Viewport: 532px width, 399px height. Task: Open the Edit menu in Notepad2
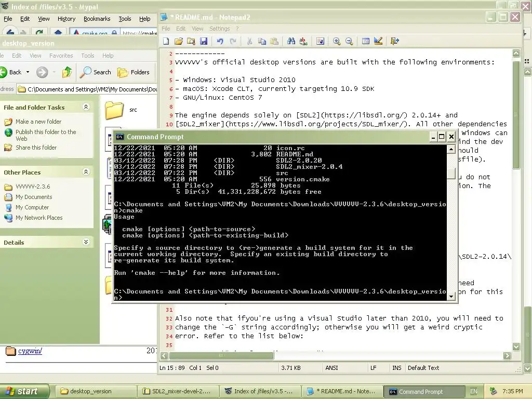point(180,29)
